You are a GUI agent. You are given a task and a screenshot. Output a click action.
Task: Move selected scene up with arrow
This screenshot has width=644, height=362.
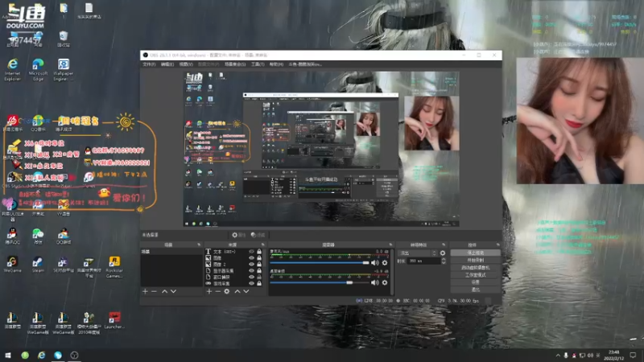pos(165,291)
